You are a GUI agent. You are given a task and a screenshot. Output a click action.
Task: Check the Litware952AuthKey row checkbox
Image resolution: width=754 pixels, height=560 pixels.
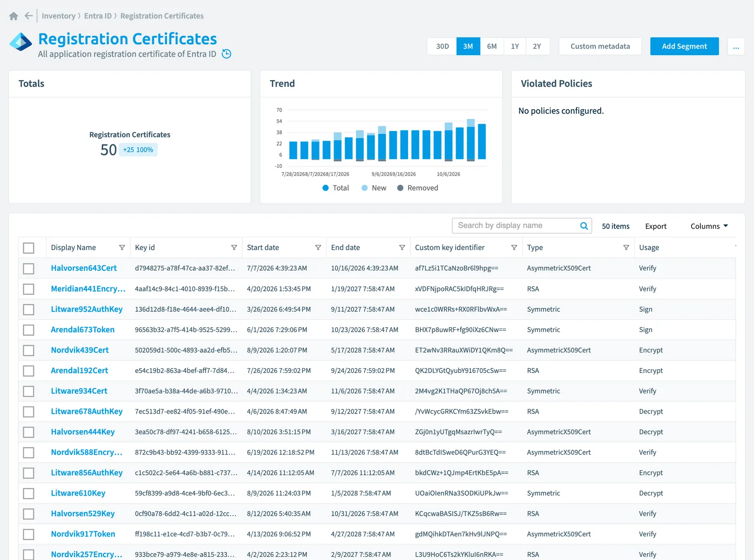(29, 309)
